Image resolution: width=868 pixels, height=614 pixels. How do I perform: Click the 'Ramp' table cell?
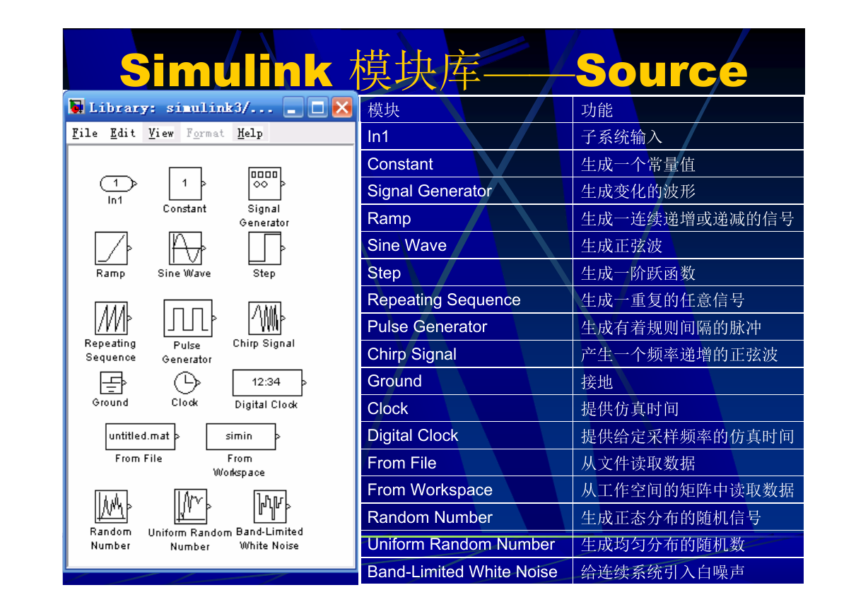[467, 218]
